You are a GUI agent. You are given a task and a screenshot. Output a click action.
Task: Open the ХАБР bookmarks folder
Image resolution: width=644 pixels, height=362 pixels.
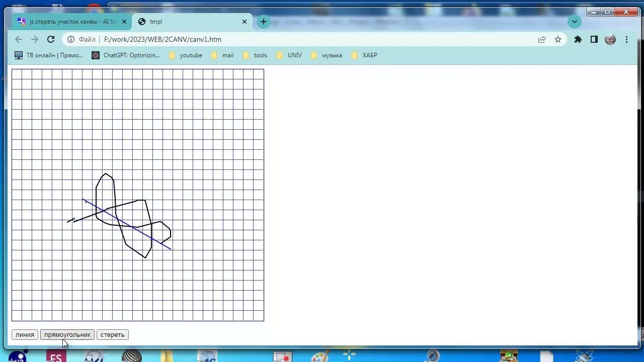(x=364, y=55)
